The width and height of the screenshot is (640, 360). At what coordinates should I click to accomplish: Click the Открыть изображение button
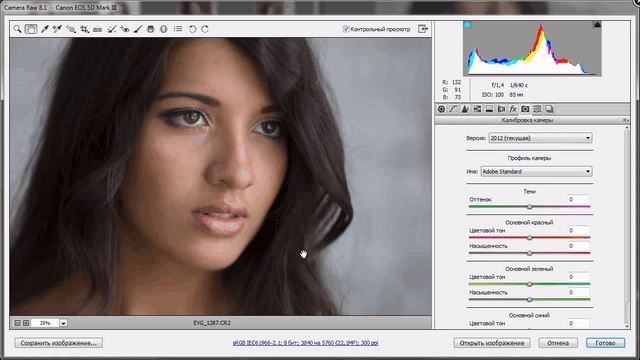[x=492, y=343]
